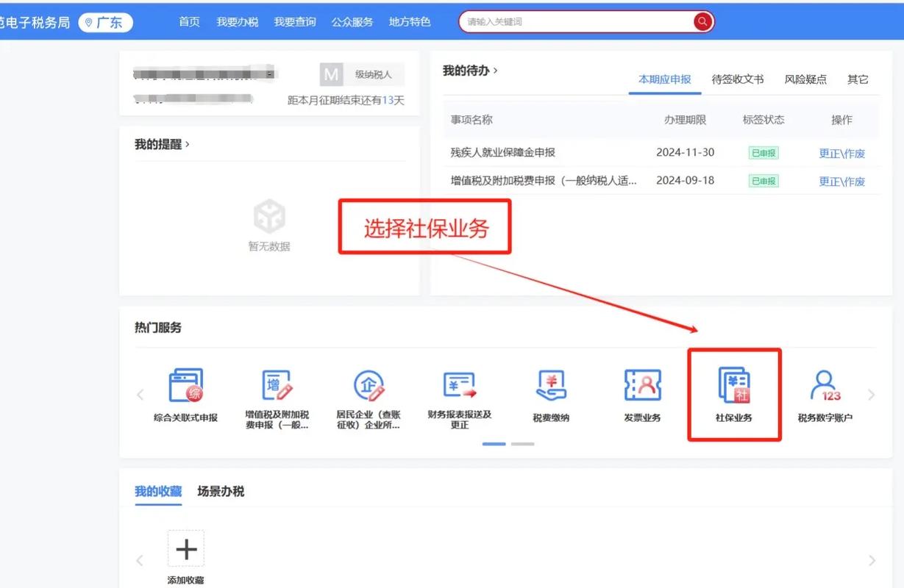Click 事项名称 column header
Image resolution: width=904 pixels, height=588 pixels.
(x=471, y=120)
